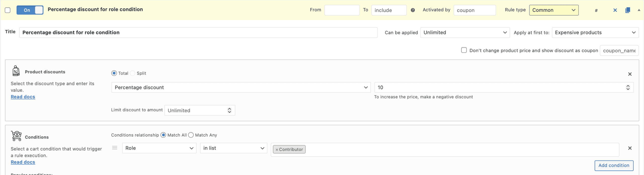Click the discount value stepper arrows
This screenshot has width=644, height=175.
628,87
